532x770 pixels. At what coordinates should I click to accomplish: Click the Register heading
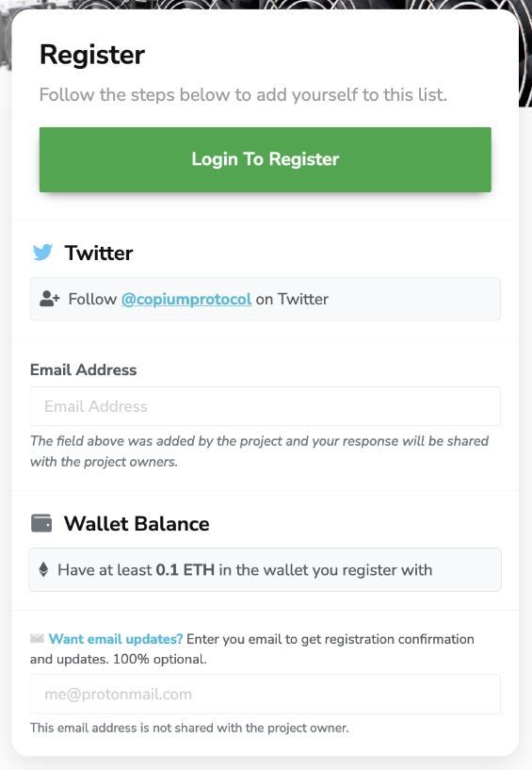point(92,55)
